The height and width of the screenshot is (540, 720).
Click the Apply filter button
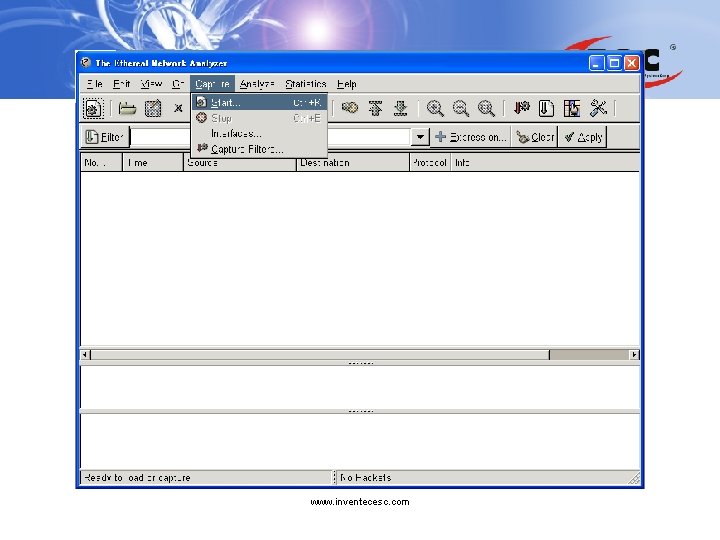click(x=583, y=137)
